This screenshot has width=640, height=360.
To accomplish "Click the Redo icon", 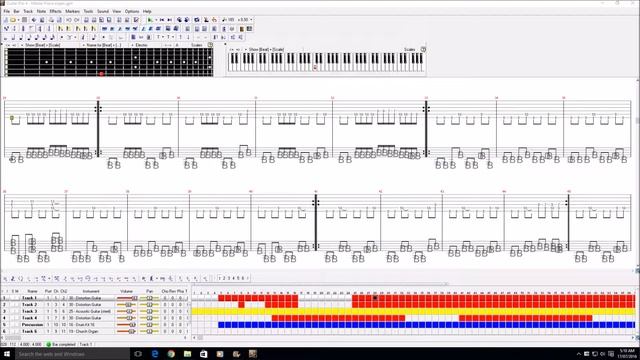I will [76, 20].
